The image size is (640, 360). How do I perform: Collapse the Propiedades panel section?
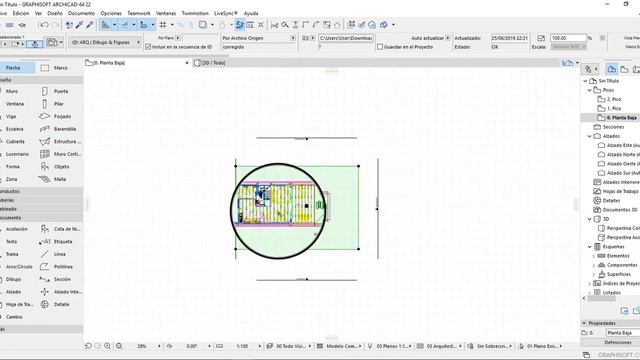[584, 323]
